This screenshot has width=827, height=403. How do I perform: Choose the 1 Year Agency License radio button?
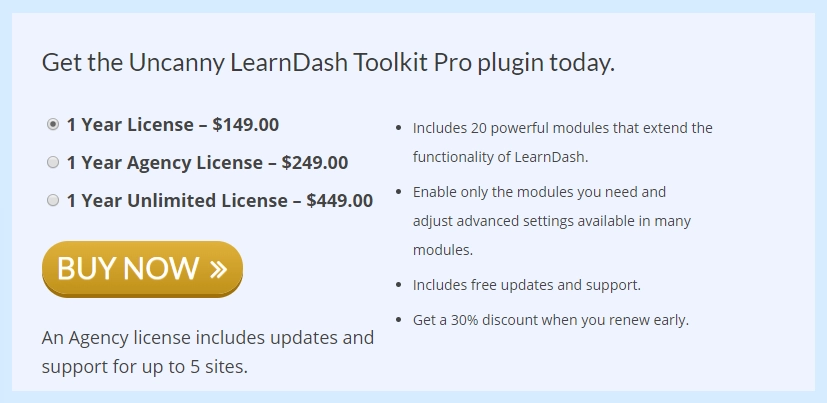pyautogui.click(x=53, y=162)
